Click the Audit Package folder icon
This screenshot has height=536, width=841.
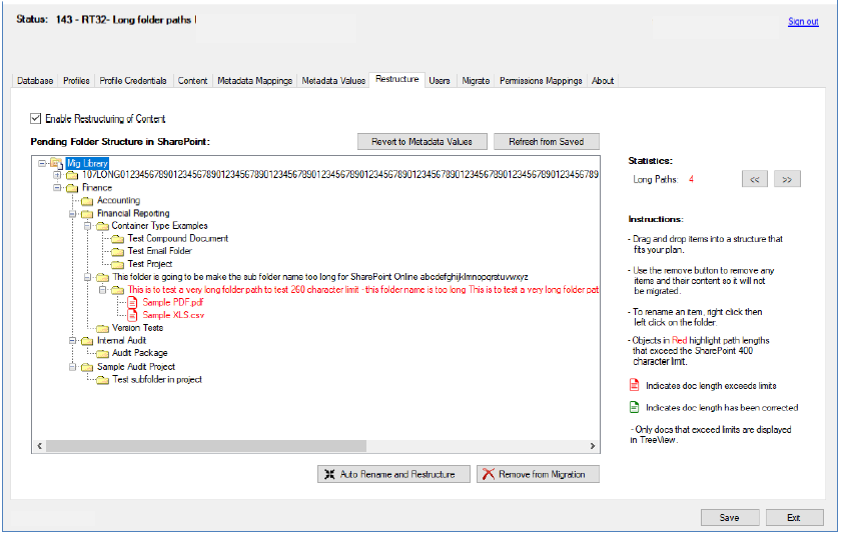point(103,353)
